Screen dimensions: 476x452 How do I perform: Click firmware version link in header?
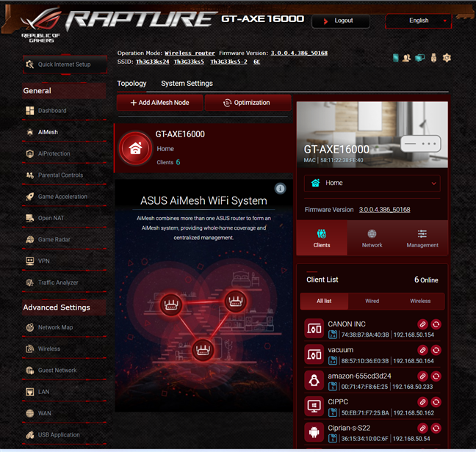click(299, 53)
